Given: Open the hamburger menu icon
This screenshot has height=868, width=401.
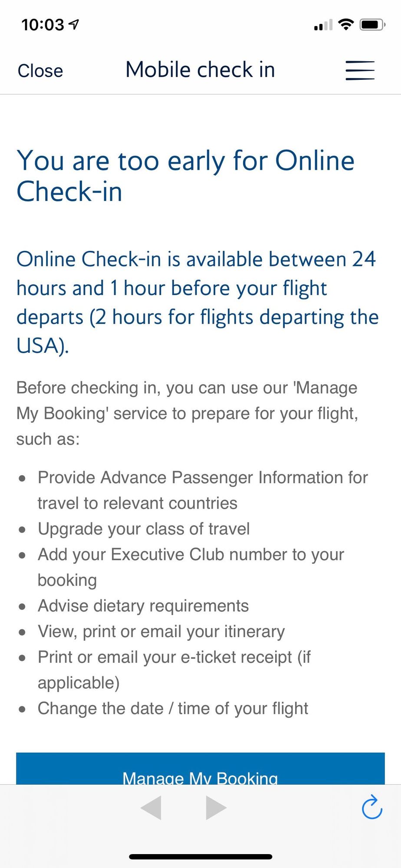Looking at the screenshot, I should click(x=360, y=70).
